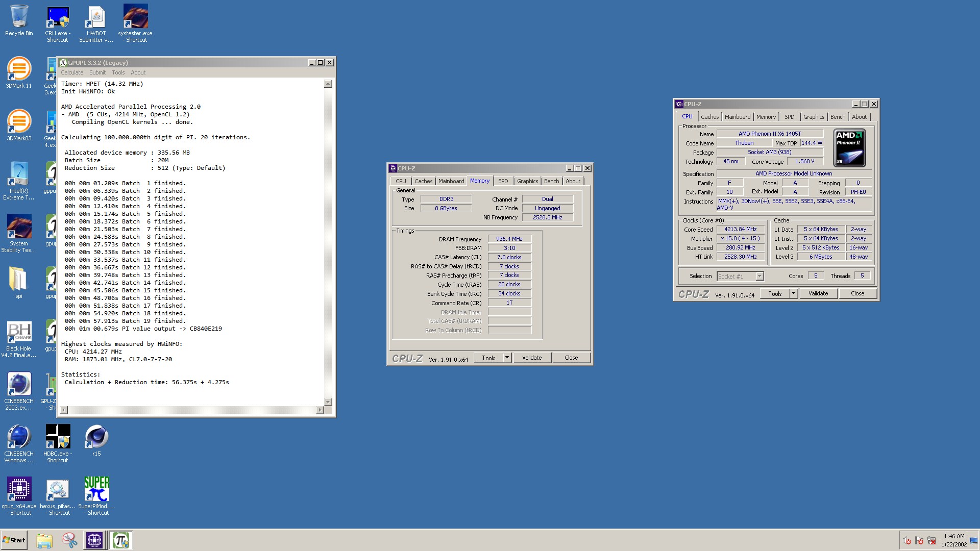Expand Tools dropdown arrow in Memory CPU-Z window

coord(507,358)
